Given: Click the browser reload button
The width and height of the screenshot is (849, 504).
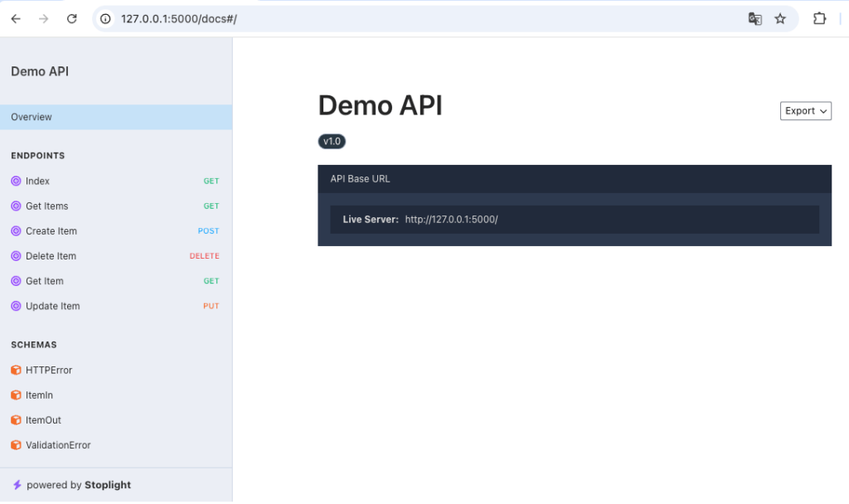Looking at the screenshot, I should 71,18.
